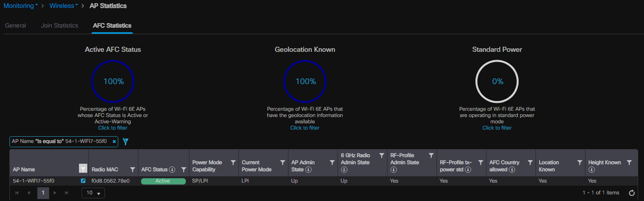The height and width of the screenshot is (201, 644).
Task: Show info tooltip for AP Admin State header
Action: [308, 170]
